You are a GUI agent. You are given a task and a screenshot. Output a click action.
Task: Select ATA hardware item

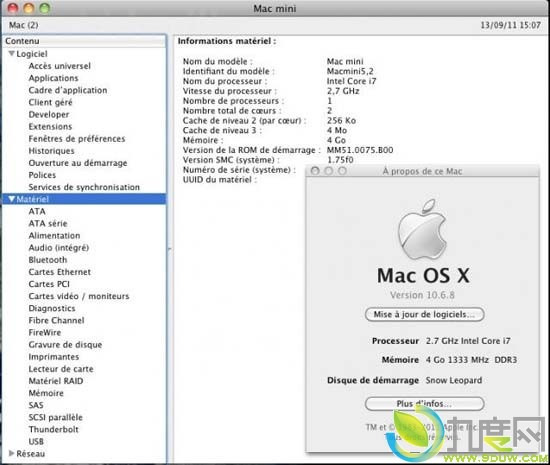point(37,211)
